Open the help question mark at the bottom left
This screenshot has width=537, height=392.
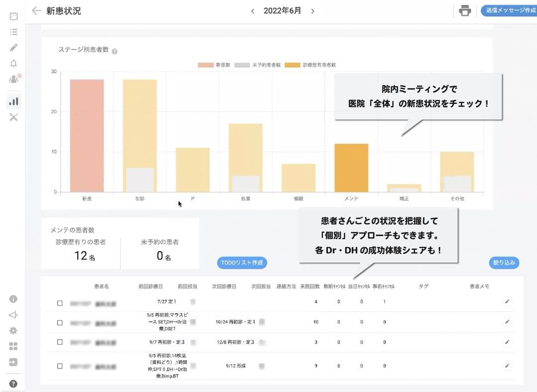tap(13, 383)
